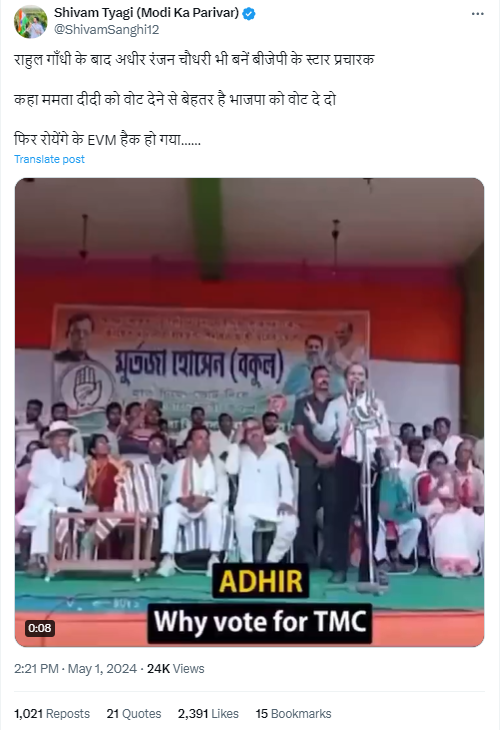Open the @ShivamSanghi12 handle link
Image resolution: width=502 pixels, height=730 pixels.
(x=107, y=30)
